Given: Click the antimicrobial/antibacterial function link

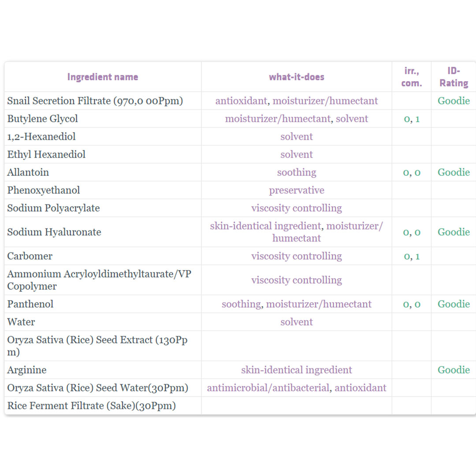Looking at the screenshot, I should coord(268,388).
